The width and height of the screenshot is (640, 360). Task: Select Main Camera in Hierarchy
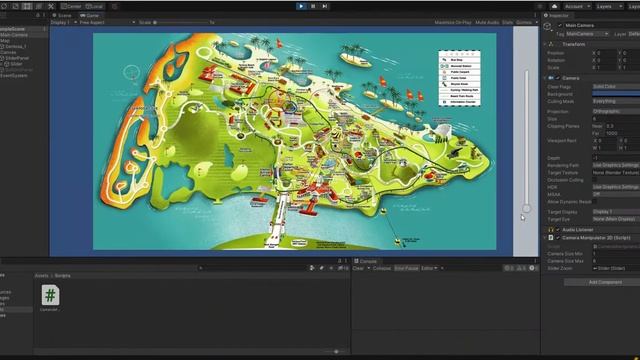click(14, 35)
